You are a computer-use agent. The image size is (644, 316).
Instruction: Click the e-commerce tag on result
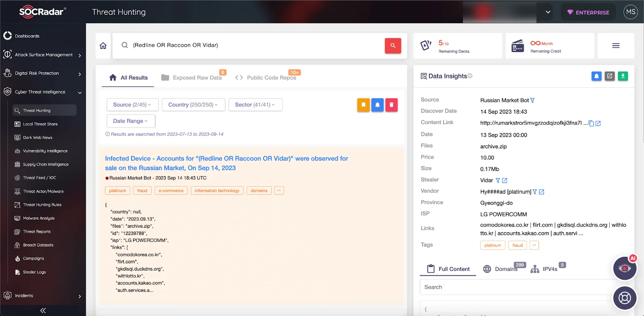click(171, 191)
